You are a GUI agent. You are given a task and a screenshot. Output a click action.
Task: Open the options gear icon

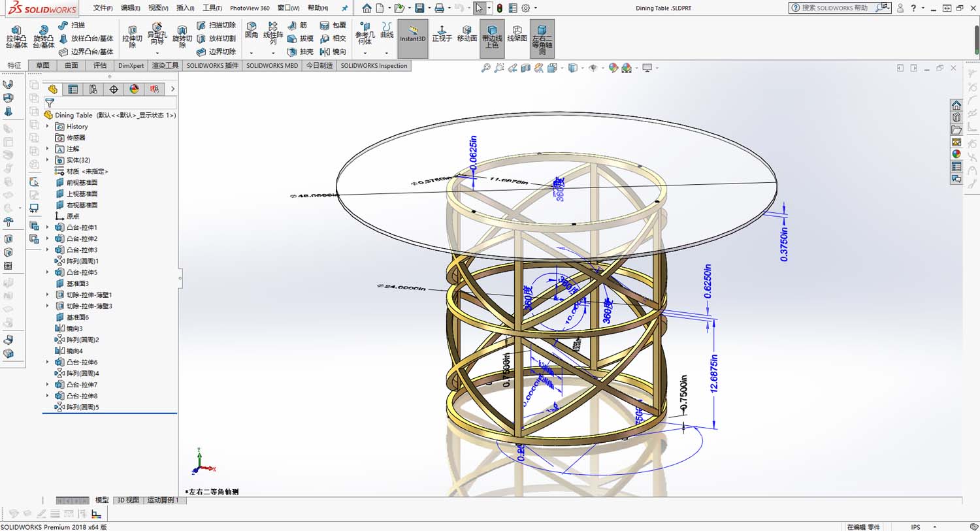coord(525,8)
